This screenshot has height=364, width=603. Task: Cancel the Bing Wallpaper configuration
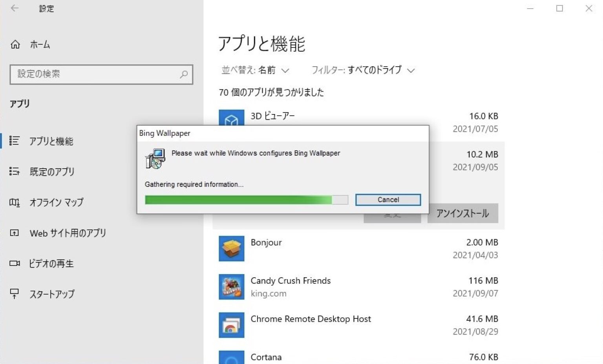click(x=387, y=200)
